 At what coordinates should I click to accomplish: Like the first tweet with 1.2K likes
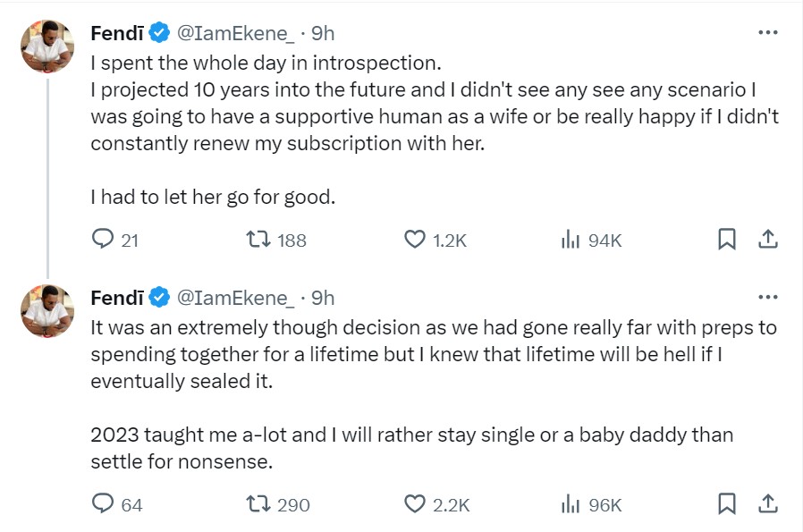pyautogui.click(x=415, y=240)
